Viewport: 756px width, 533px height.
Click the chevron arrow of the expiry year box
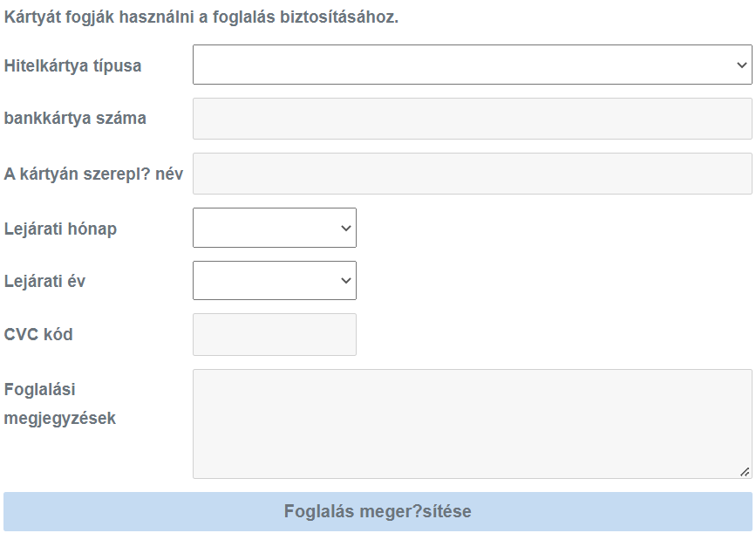tap(346, 280)
